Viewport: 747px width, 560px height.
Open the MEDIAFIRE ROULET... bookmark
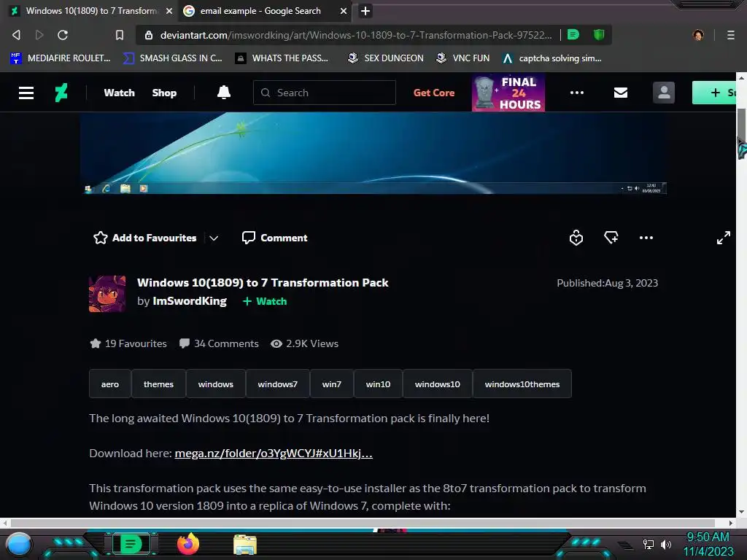pos(60,58)
